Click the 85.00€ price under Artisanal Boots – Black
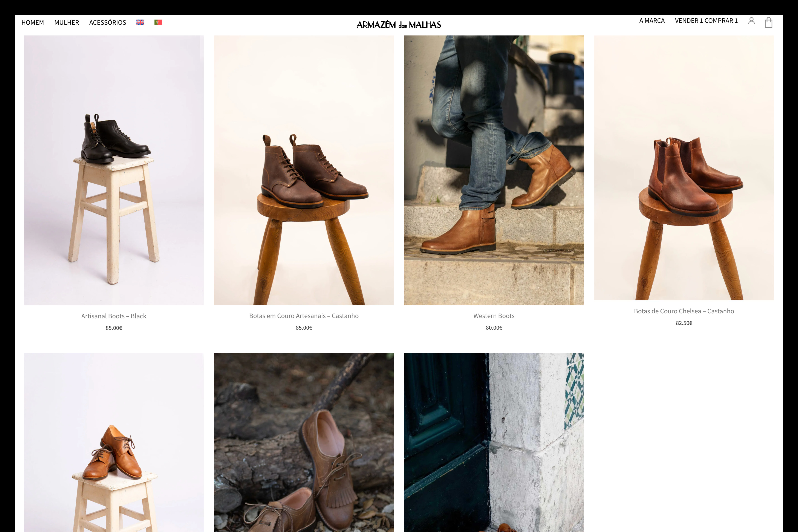The height and width of the screenshot is (532, 798). tap(114, 328)
